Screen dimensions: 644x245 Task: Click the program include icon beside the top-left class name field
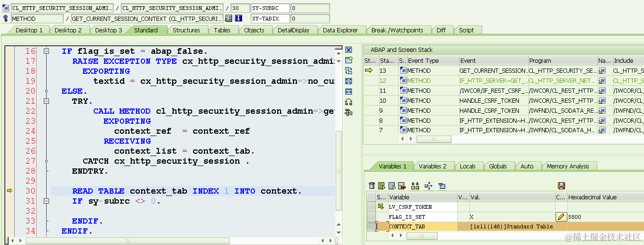click(6, 8)
